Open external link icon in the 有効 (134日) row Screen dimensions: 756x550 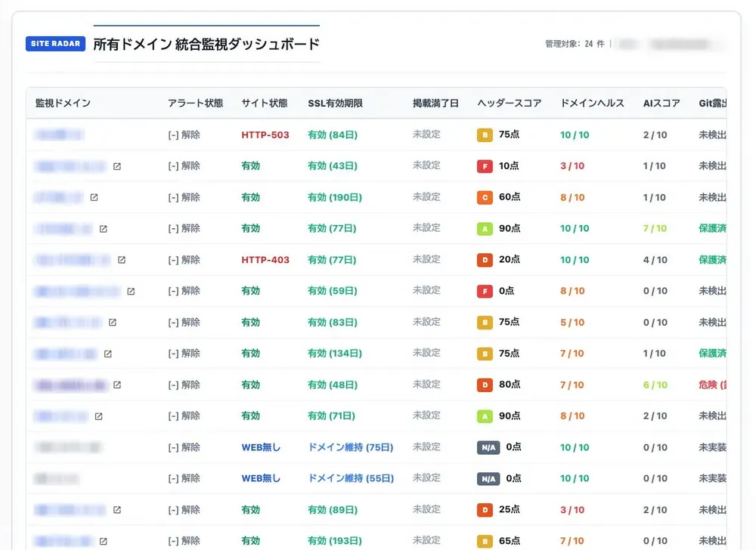pyautogui.click(x=108, y=354)
